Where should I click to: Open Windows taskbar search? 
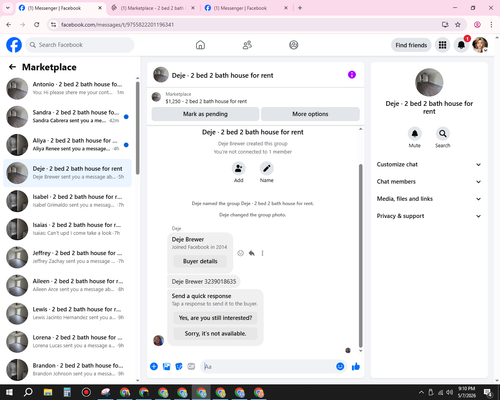tap(28, 392)
